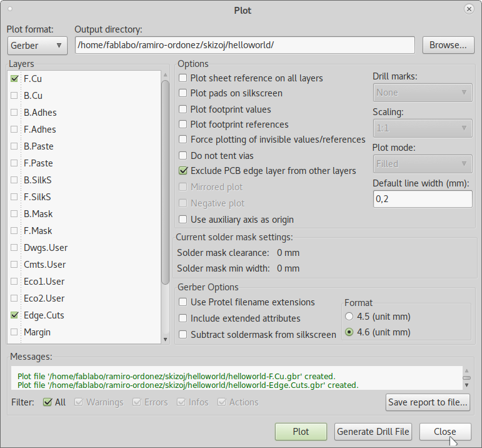Uncheck the F.Cu layer checkbox

[14, 79]
